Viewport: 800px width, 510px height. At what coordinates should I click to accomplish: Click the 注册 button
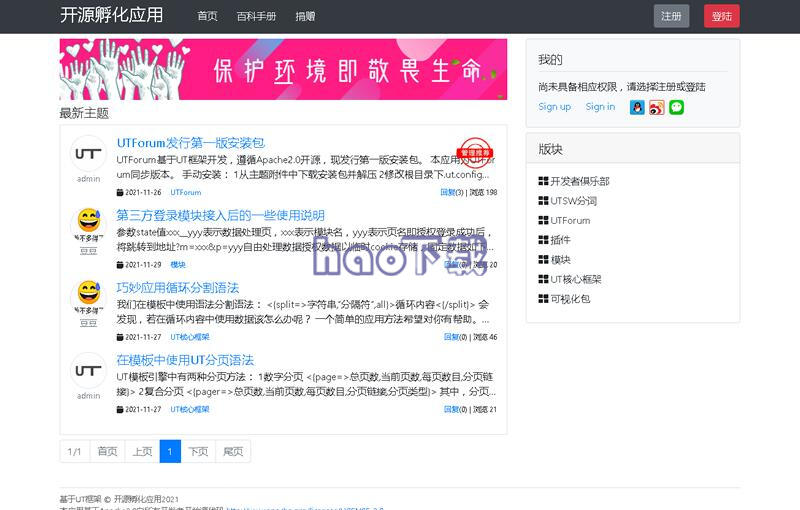point(671,16)
